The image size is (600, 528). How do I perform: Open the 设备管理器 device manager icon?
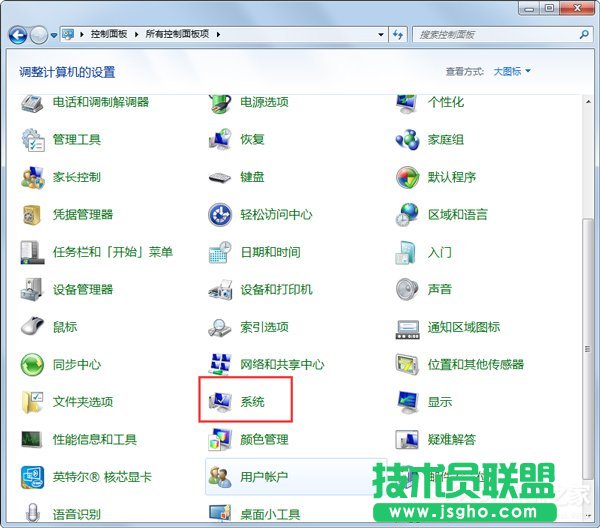tap(31, 290)
